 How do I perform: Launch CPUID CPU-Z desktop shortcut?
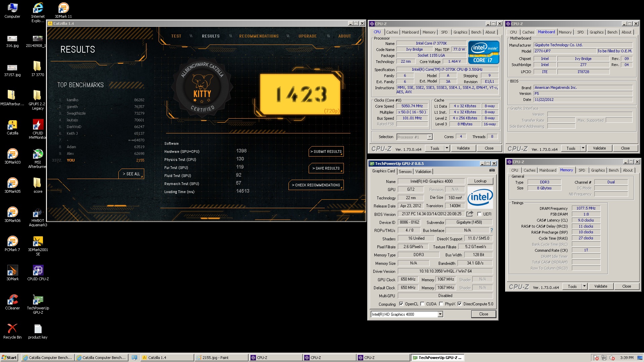click(x=38, y=273)
